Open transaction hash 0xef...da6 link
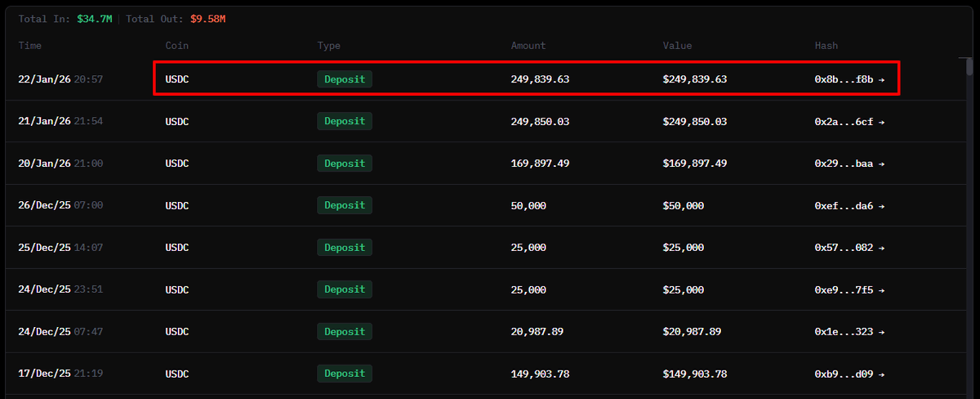 click(x=849, y=205)
